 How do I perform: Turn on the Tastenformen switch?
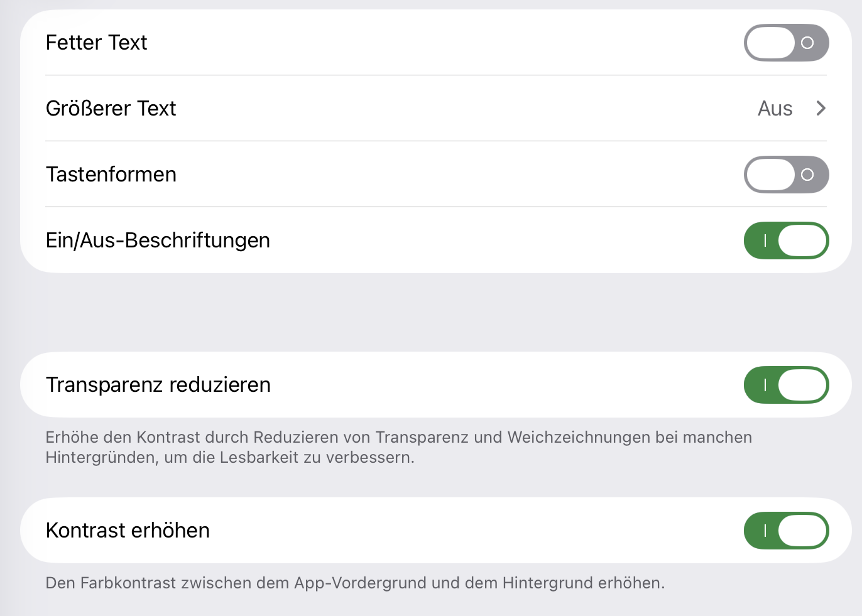point(786,175)
